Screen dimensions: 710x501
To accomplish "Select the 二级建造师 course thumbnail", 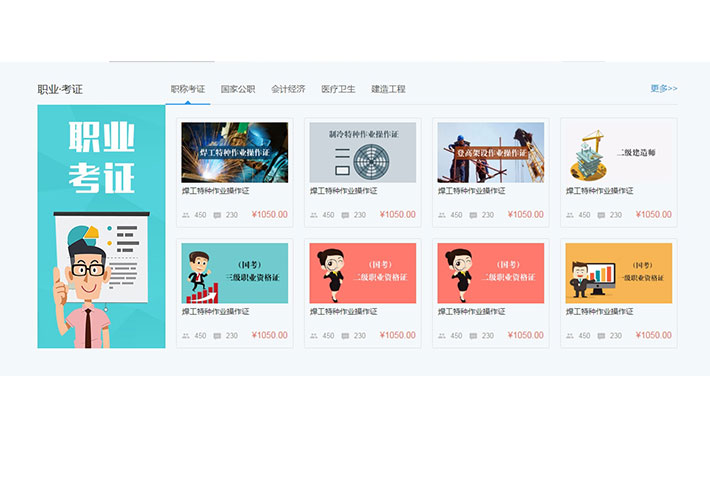I will [618, 152].
